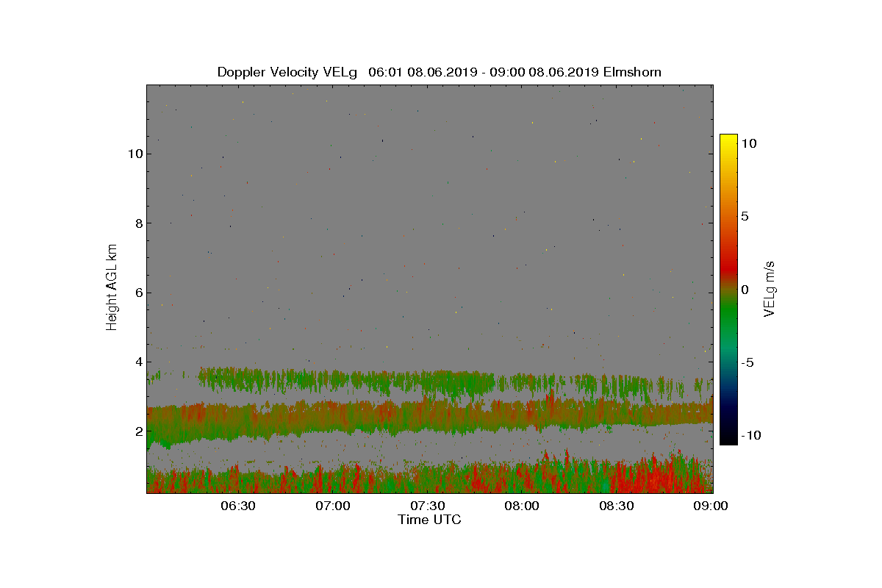Image resolution: width=882 pixels, height=588 pixels.
Task: Click the height tick label '2'
Action: pyautogui.click(x=137, y=431)
